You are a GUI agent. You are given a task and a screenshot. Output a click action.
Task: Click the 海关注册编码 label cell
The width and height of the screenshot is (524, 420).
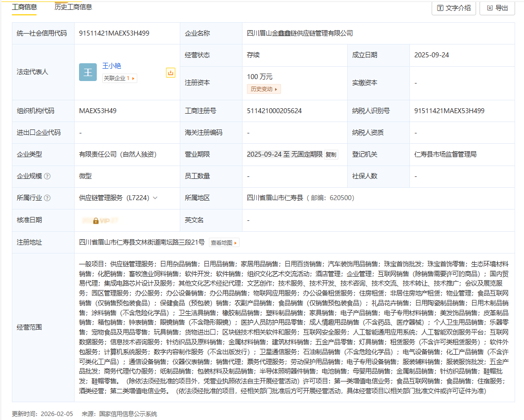pos(211,133)
